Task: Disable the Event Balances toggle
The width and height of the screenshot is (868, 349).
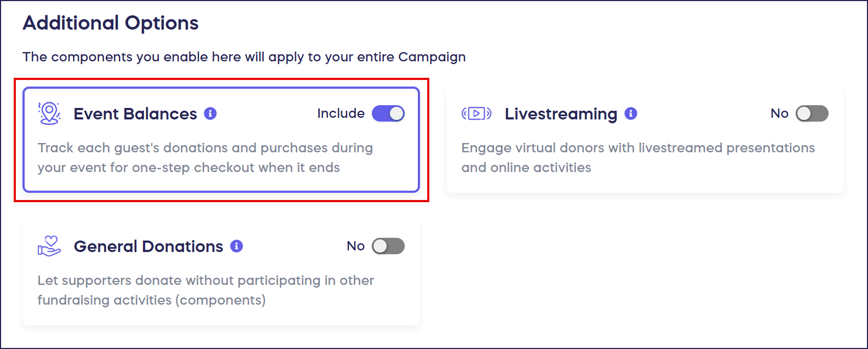Action: click(x=388, y=113)
